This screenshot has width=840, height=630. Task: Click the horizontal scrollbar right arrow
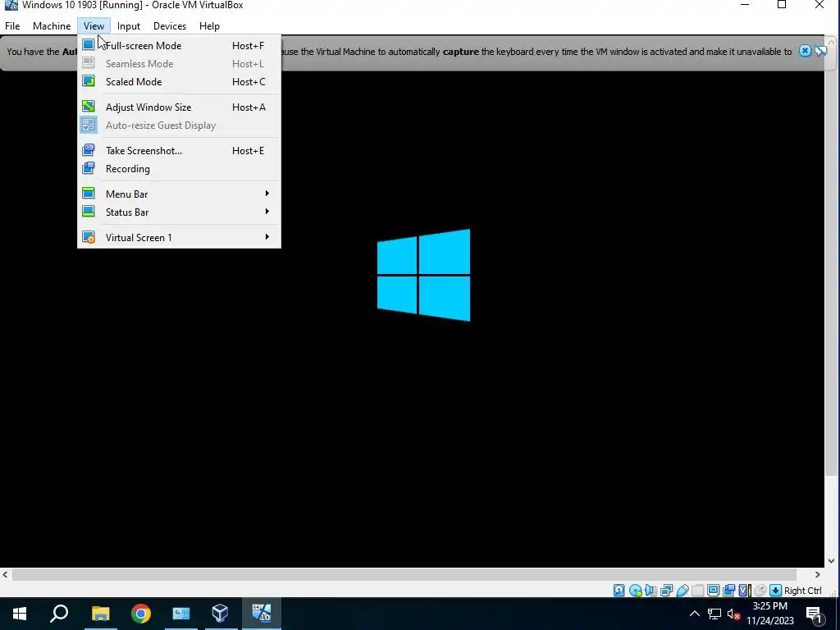pyautogui.click(x=818, y=574)
